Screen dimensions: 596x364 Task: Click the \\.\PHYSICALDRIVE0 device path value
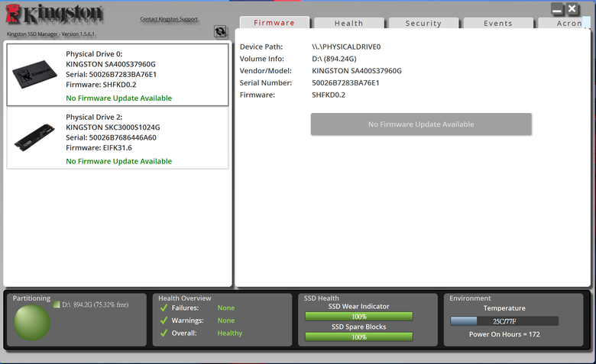346,47
